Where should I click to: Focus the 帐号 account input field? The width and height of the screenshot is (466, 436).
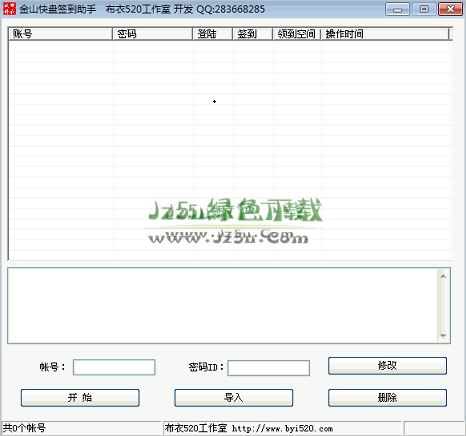coord(114,367)
